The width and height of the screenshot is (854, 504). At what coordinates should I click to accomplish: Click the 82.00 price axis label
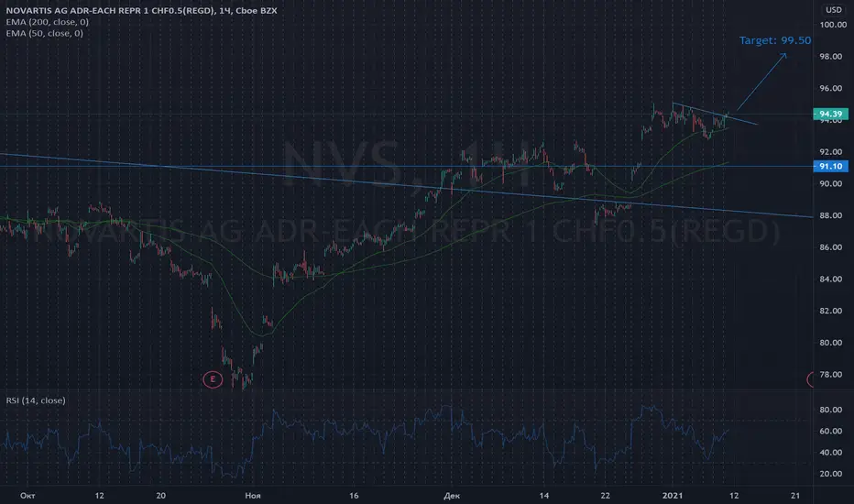[x=831, y=312]
